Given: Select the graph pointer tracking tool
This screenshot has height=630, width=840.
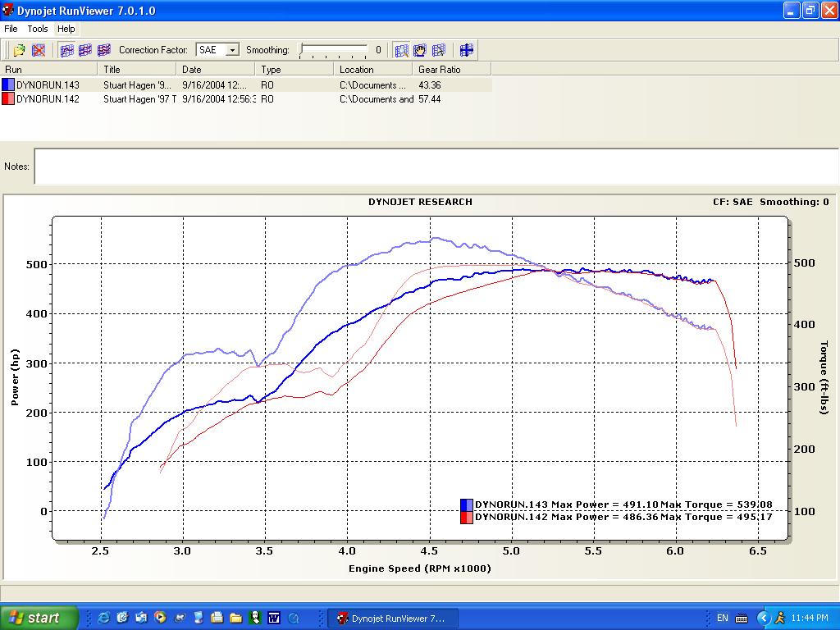Looking at the screenshot, I should [x=437, y=50].
